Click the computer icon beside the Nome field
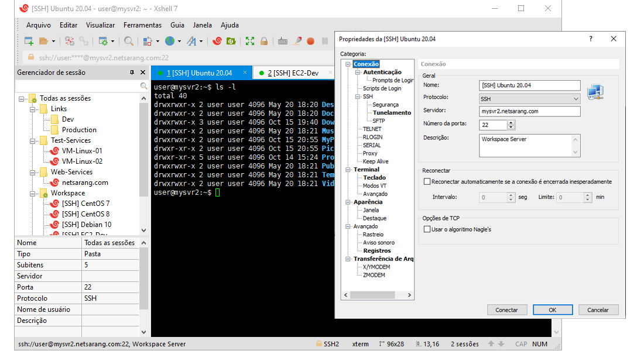Screen dimensions: 644x351 pyautogui.click(x=595, y=92)
